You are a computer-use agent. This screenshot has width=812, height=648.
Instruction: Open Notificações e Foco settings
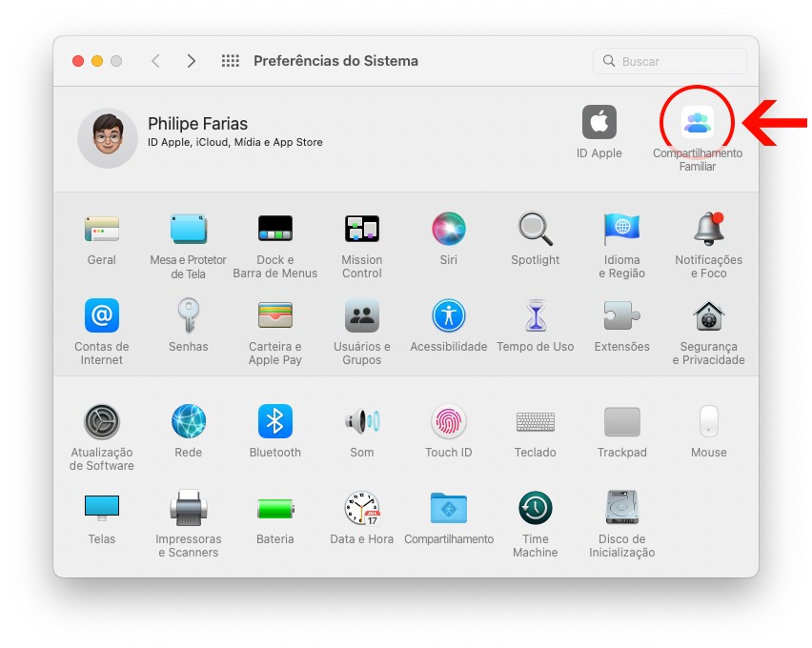[708, 229]
